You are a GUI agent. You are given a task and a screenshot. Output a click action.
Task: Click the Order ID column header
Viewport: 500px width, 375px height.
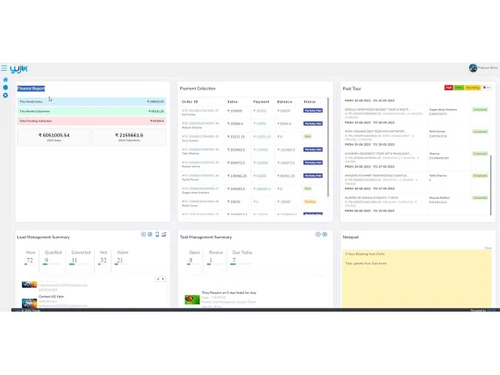(x=190, y=102)
